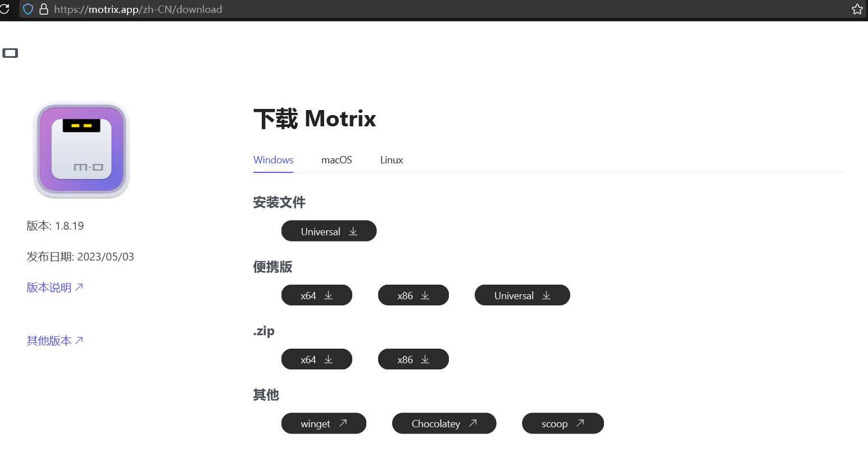
Task: Switch to the Windows tab
Action: [273, 160]
